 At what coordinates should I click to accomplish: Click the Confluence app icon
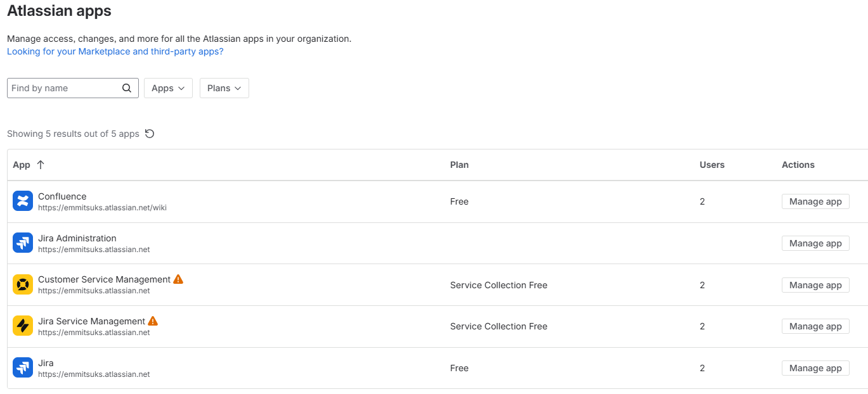point(23,201)
